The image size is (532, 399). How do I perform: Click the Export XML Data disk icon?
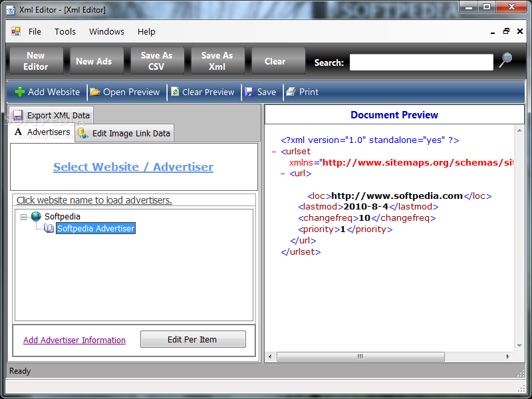pos(18,115)
